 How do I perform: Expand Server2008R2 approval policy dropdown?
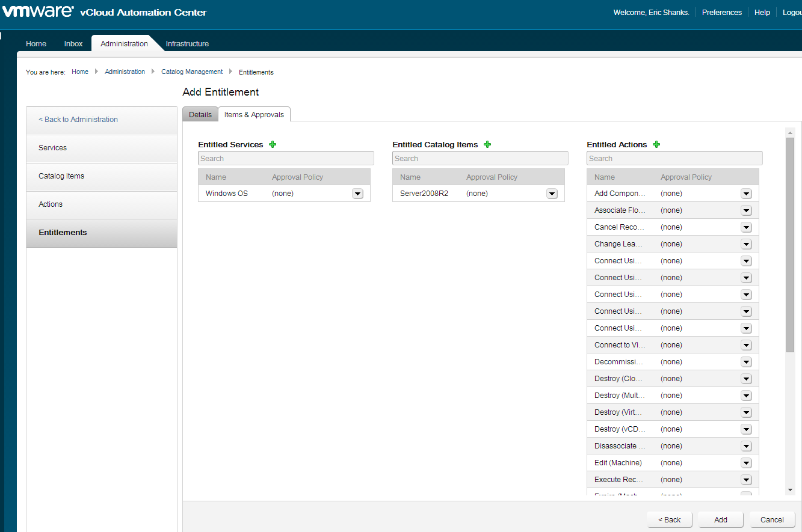[552, 194]
